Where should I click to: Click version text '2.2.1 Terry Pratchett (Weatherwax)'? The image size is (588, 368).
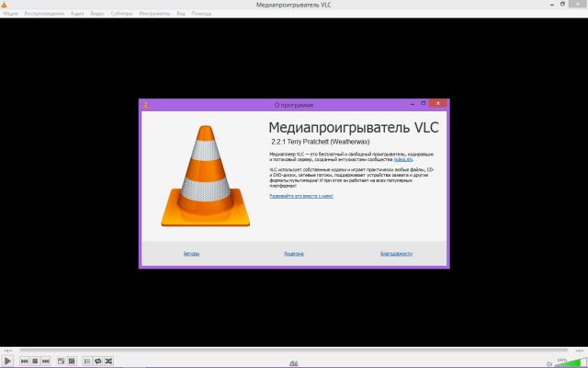point(321,142)
